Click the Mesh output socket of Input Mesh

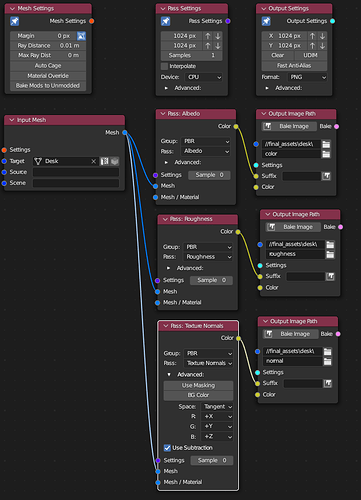(x=125, y=133)
